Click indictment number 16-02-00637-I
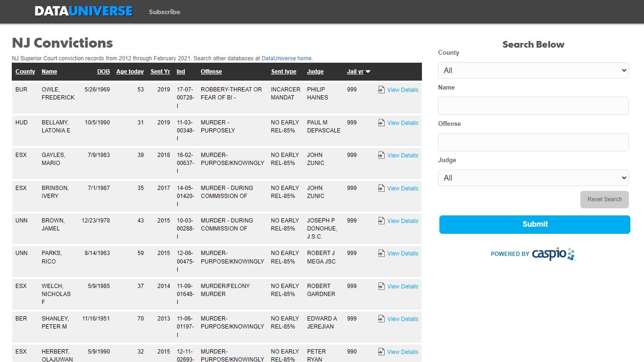Viewport: 644px width, 362px height. (185, 163)
